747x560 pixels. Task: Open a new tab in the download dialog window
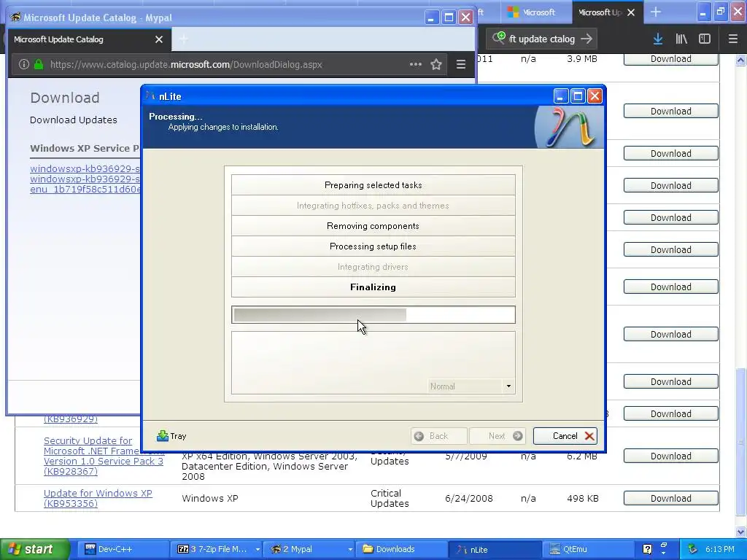[183, 39]
